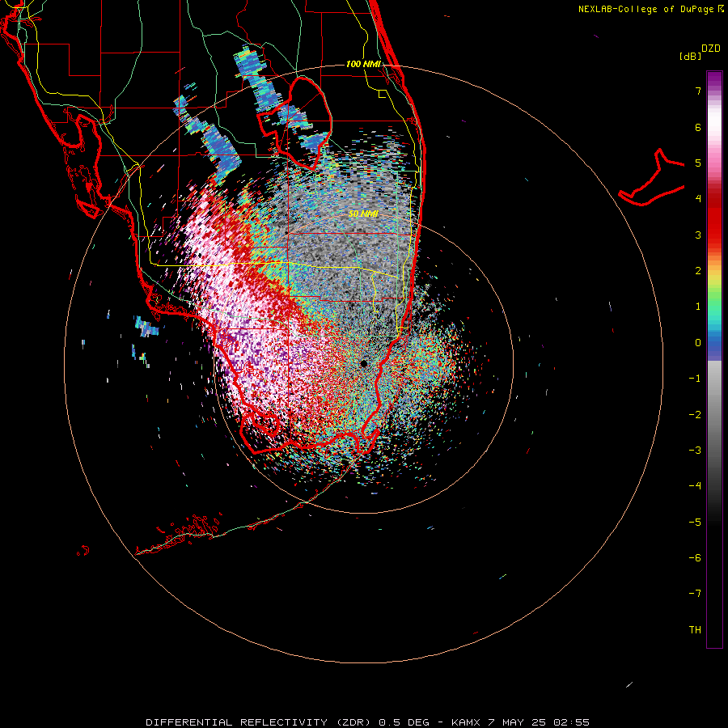This screenshot has height=728, width=728.
Task: Click the -6 value on the color scale
Action: tap(695, 558)
